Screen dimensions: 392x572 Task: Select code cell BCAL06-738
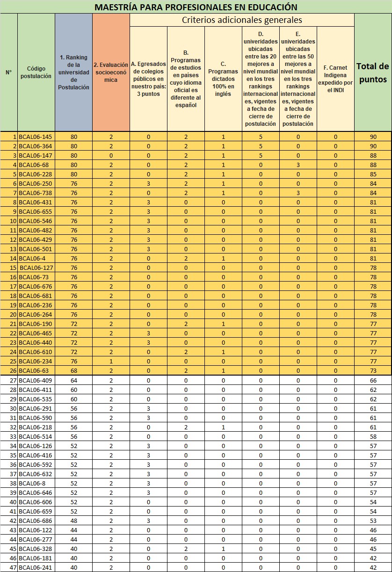pos(36,193)
